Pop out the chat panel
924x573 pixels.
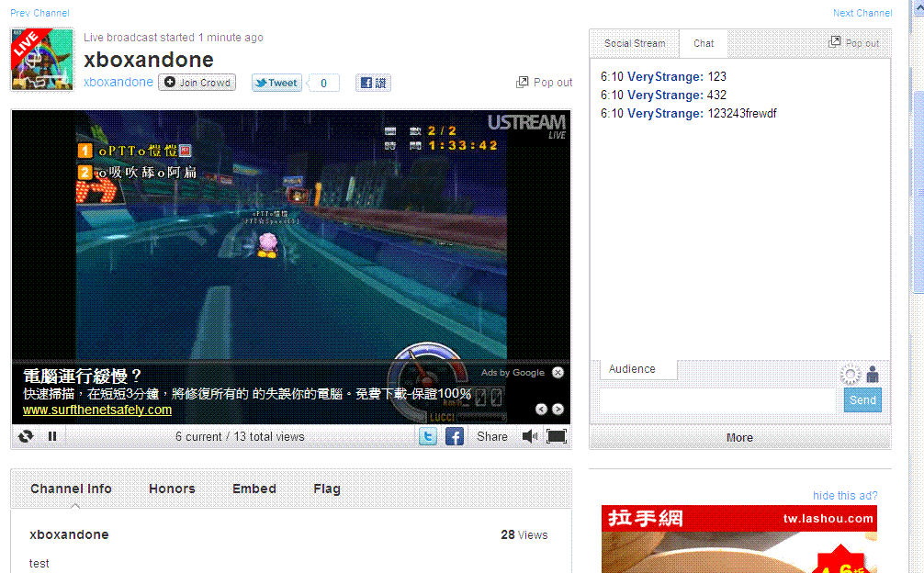pos(854,42)
